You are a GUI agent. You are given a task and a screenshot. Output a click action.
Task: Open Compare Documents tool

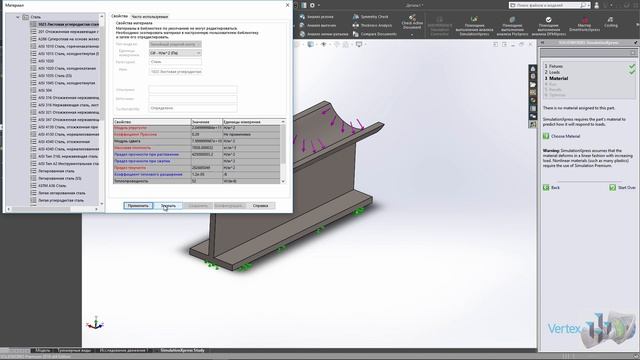coord(375,34)
